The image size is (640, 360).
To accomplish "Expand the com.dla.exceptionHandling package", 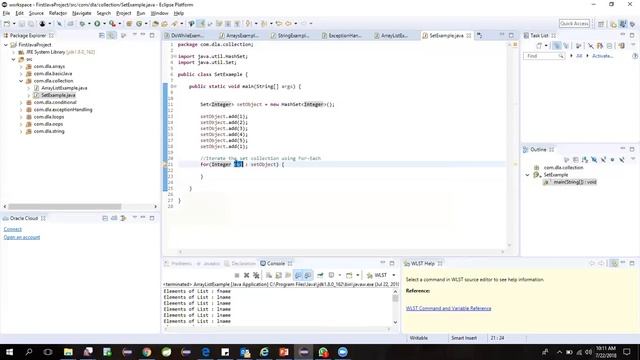I will pyautogui.click(x=21, y=110).
